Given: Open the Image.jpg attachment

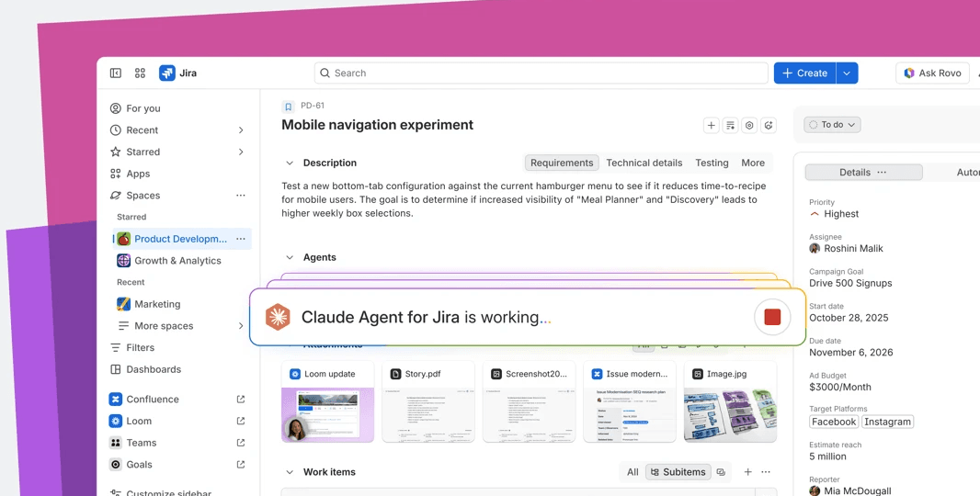Looking at the screenshot, I should click(730, 401).
